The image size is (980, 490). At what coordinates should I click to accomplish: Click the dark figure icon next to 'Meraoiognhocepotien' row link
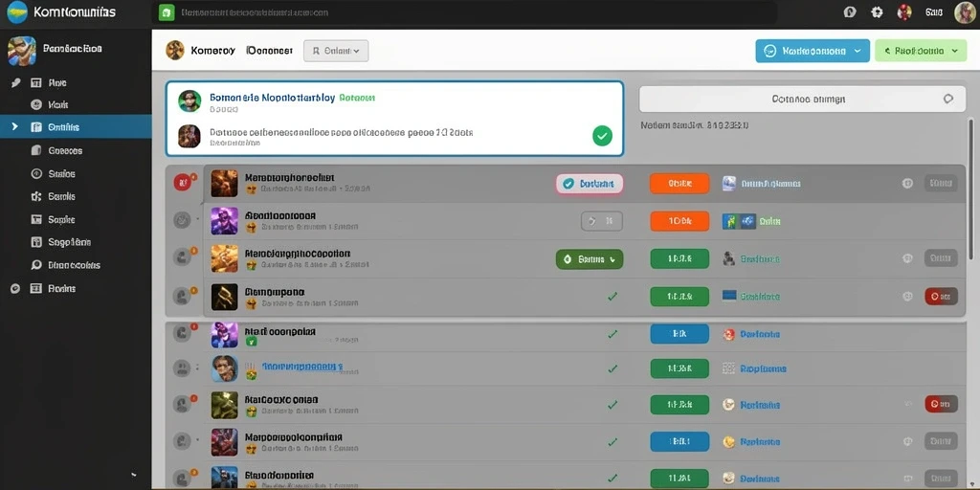(728, 258)
